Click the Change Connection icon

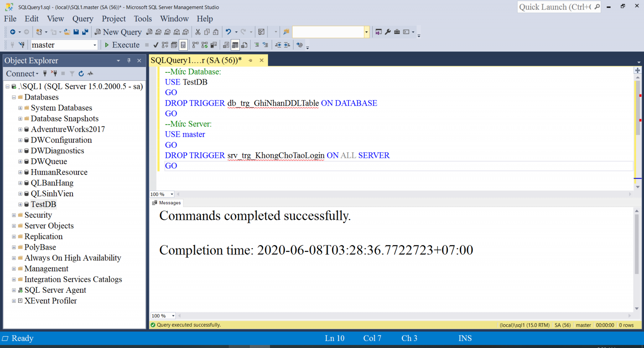coord(21,45)
